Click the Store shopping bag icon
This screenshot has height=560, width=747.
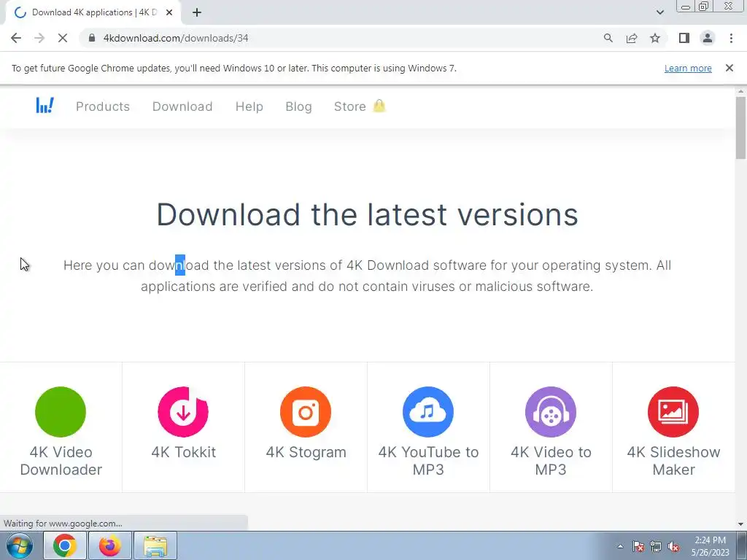(x=379, y=106)
